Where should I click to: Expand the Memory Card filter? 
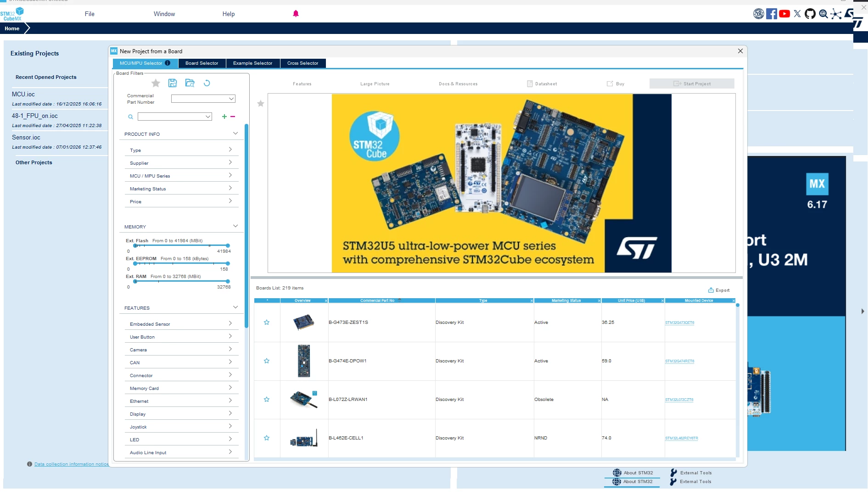pos(181,388)
